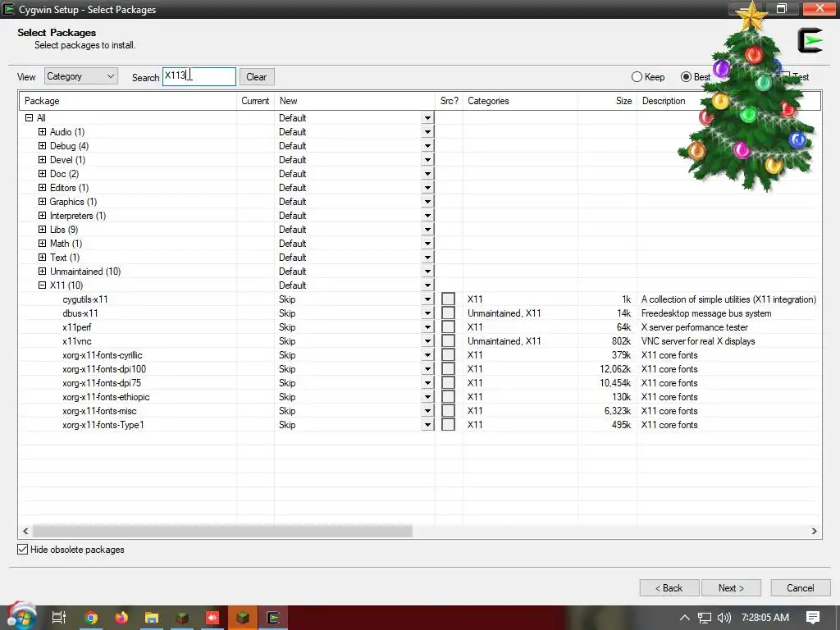The height and width of the screenshot is (630, 840).
Task: Clear the search field with Clear button
Action: tap(257, 76)
